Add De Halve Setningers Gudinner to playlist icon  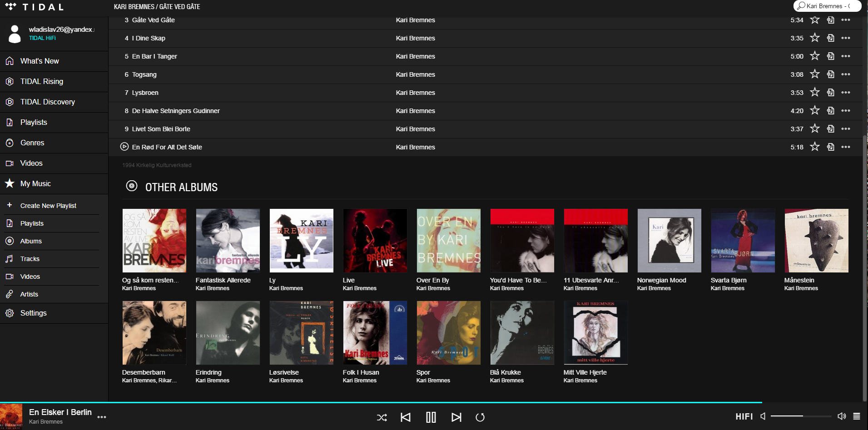830,111
